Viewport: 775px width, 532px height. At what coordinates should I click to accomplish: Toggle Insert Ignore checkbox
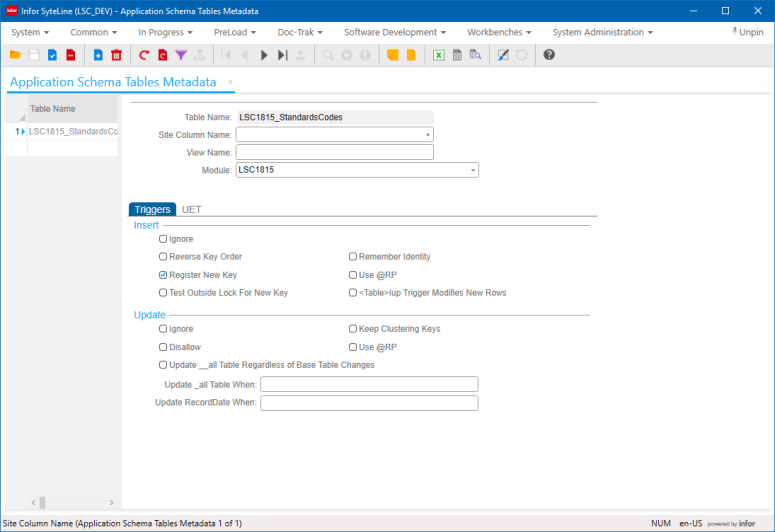coord(163,239)
